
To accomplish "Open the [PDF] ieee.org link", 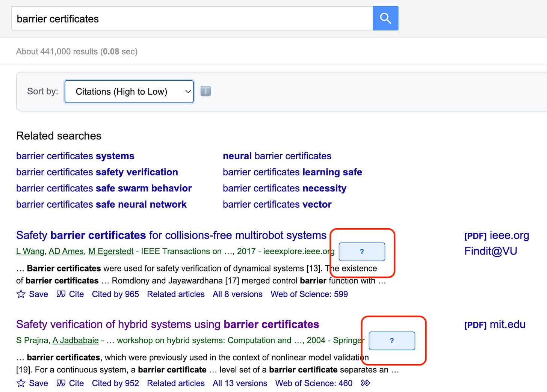I will point(497,235).
